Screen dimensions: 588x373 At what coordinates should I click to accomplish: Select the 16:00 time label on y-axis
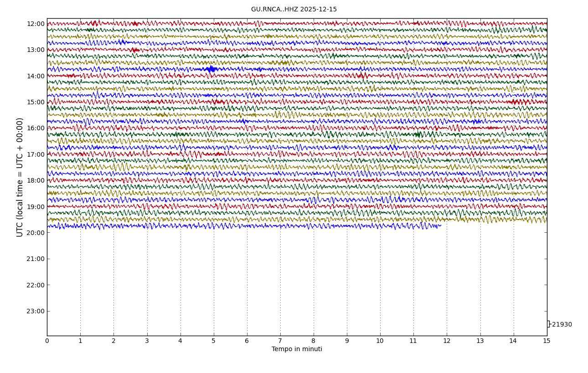(36, 128)
